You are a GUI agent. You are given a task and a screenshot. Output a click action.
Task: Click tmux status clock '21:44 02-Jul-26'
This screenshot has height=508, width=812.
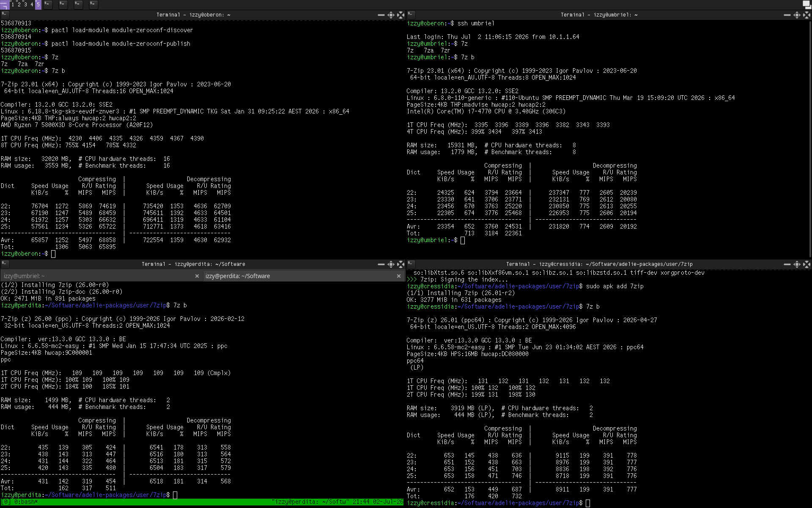coord(378,502)
